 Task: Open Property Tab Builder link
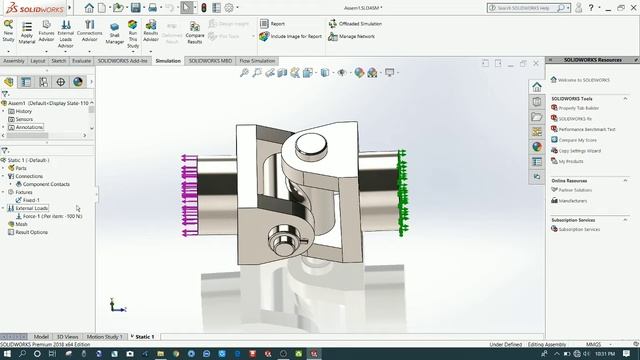pos(579,108)
